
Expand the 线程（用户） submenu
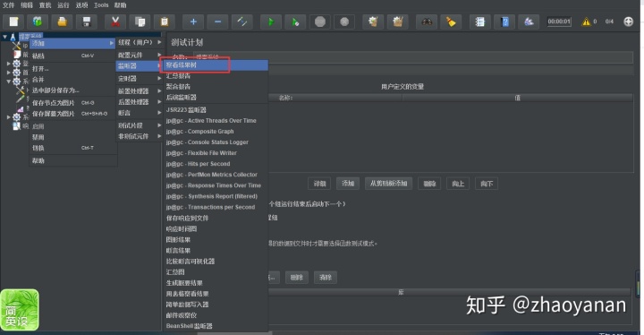click(x=140, y=42)
